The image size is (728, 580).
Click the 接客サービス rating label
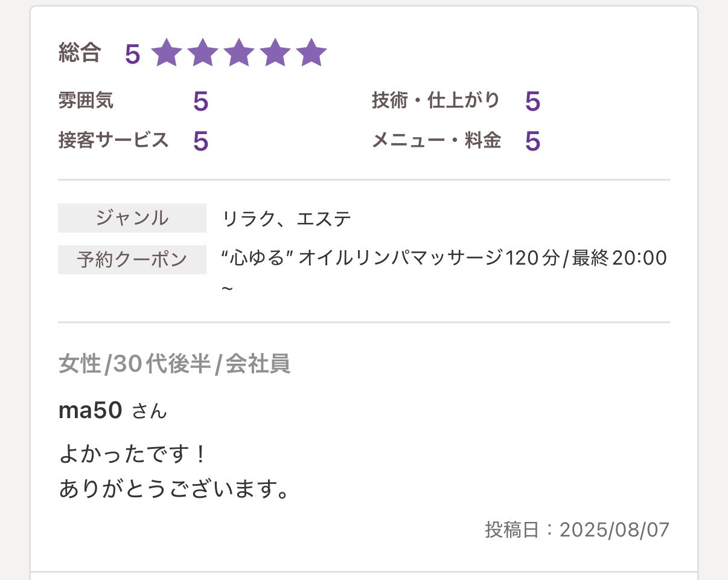pos(113,140)
